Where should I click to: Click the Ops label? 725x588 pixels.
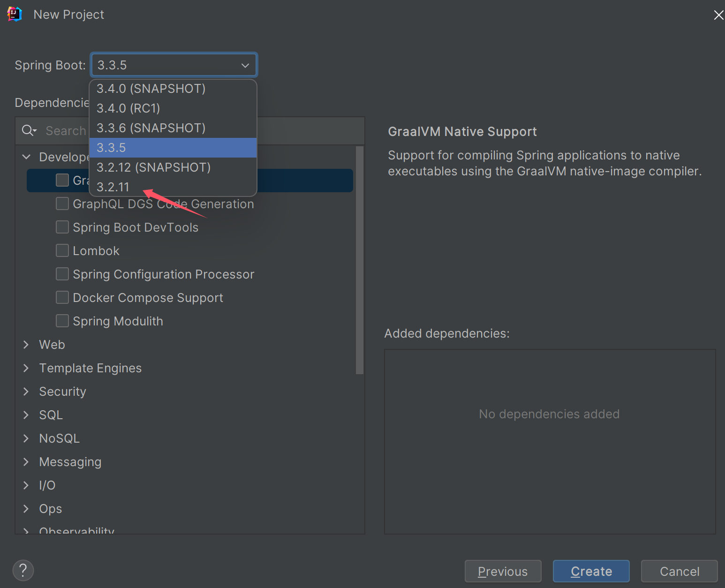(51, 509)
